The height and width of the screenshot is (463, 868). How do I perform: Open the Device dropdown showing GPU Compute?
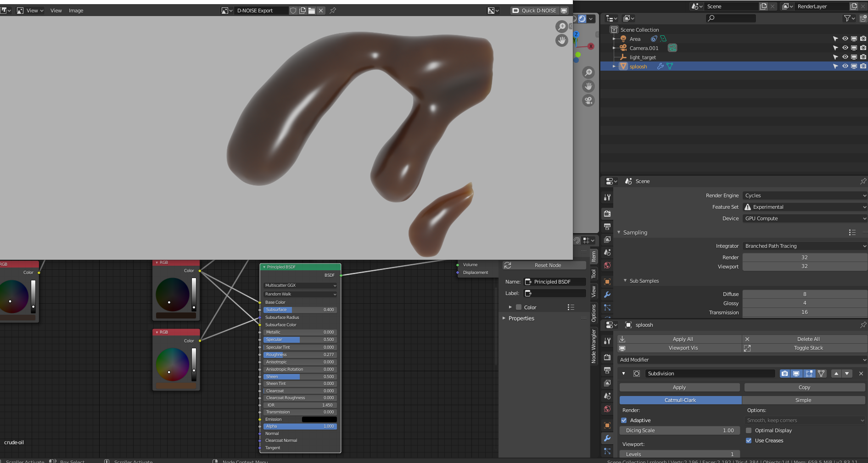coord(805,218)
